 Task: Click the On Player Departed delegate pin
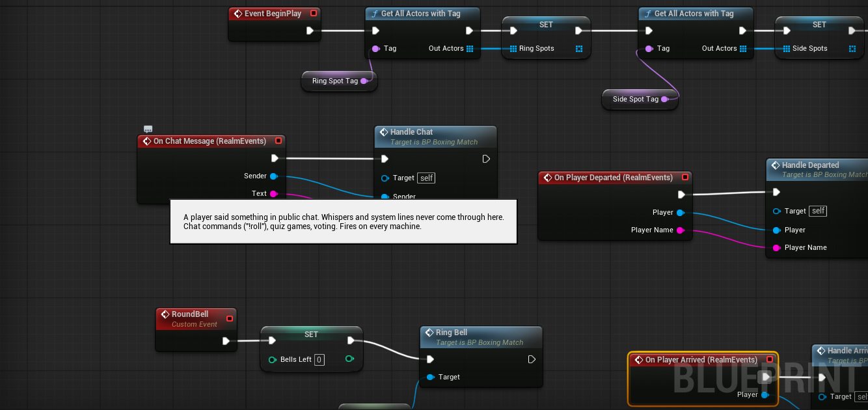click(x=685, y=177)
